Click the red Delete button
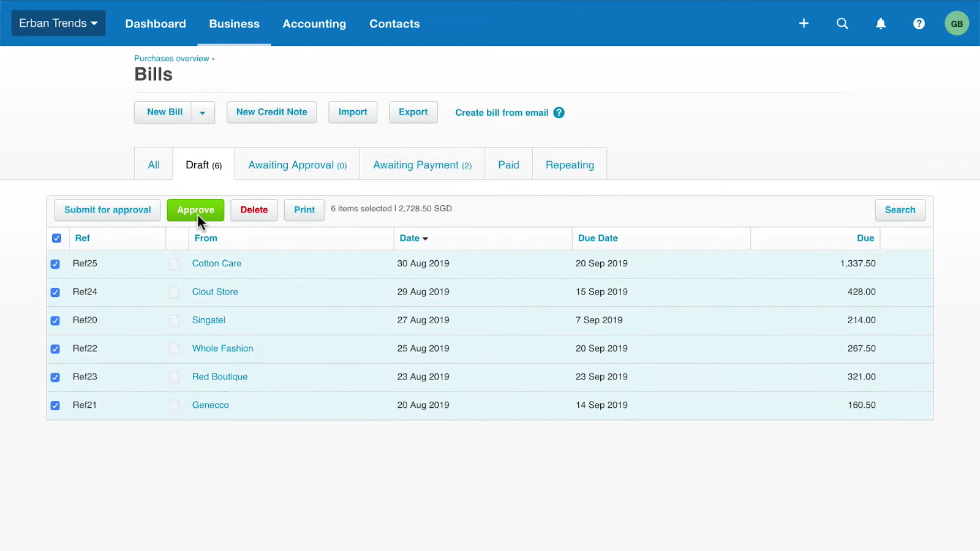 coord(254,210)
